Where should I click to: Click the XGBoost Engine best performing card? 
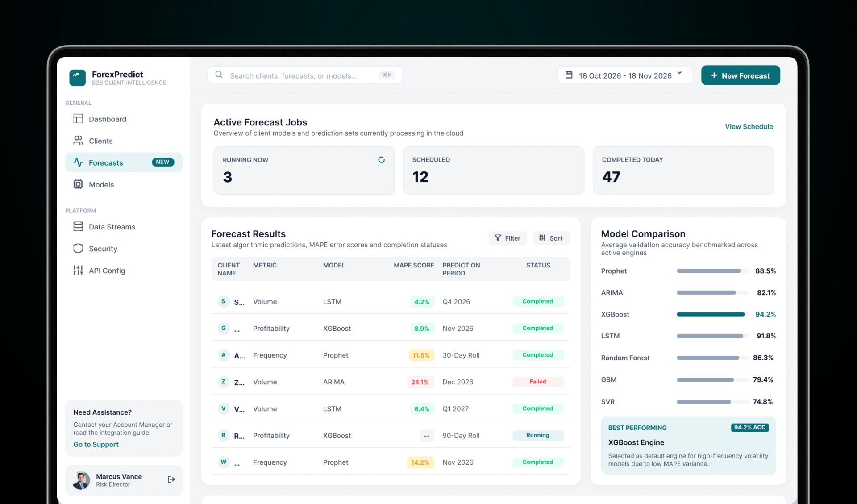point(688,446)
